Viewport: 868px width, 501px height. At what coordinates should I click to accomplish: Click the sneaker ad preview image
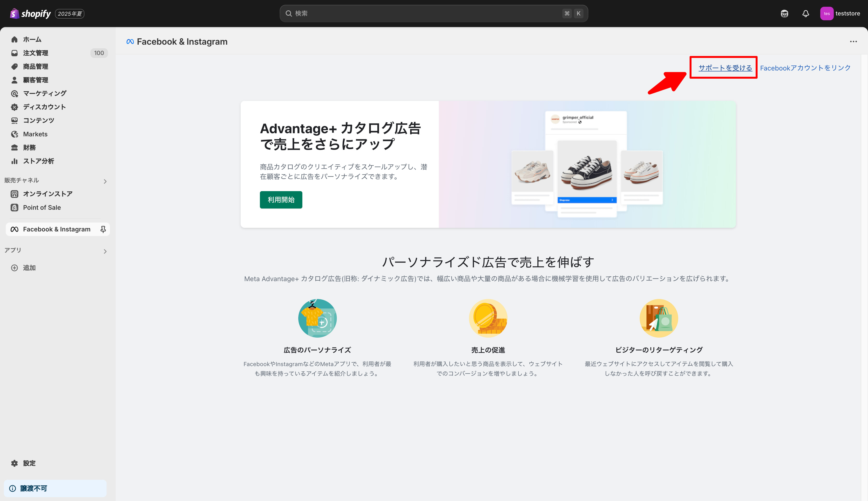[x=587, y=164]
